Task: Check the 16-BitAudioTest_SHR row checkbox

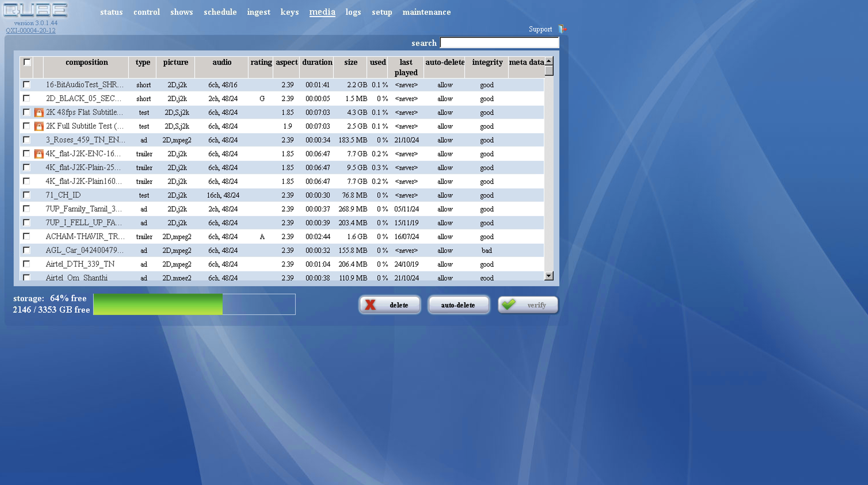Action: click(26, 85)
